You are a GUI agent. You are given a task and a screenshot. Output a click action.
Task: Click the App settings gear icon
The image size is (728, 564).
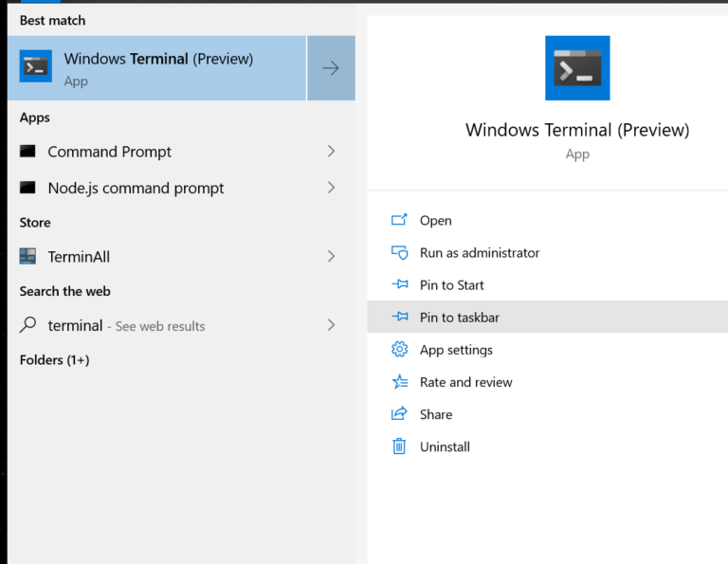(399, 349)
